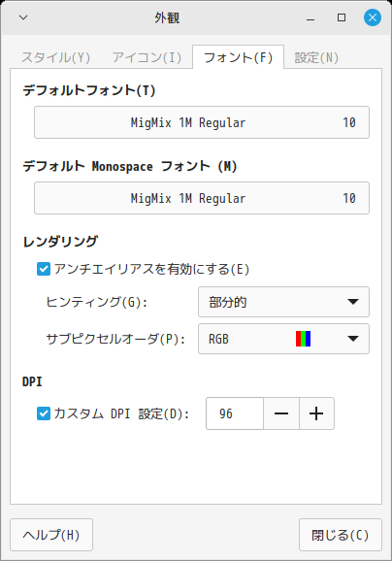The height and width of the screenshot is (561, 392).
Task: Minimize the 外観 window
Action: [x=310, y=17]
